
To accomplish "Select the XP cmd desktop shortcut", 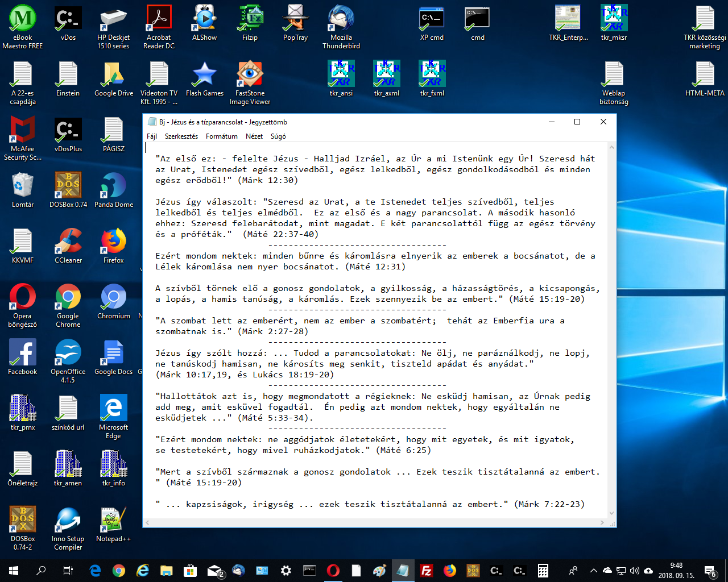I will [x=432, y=24].
